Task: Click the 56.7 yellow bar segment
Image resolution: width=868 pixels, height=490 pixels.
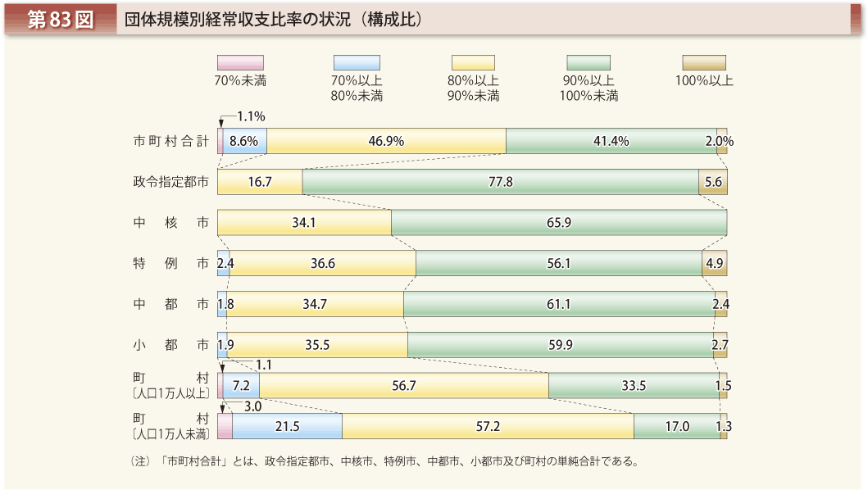Action: (x=404, y=385)
